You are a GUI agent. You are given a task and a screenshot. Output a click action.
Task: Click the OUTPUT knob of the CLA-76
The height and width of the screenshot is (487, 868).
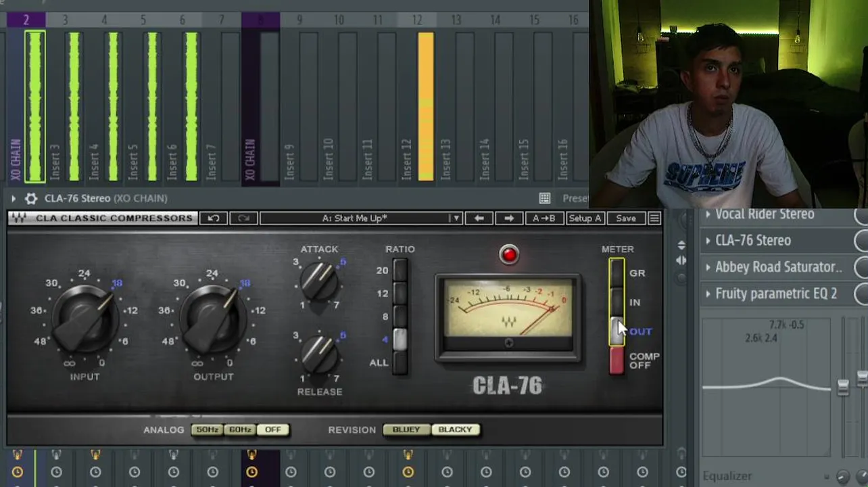click(213, 318)
